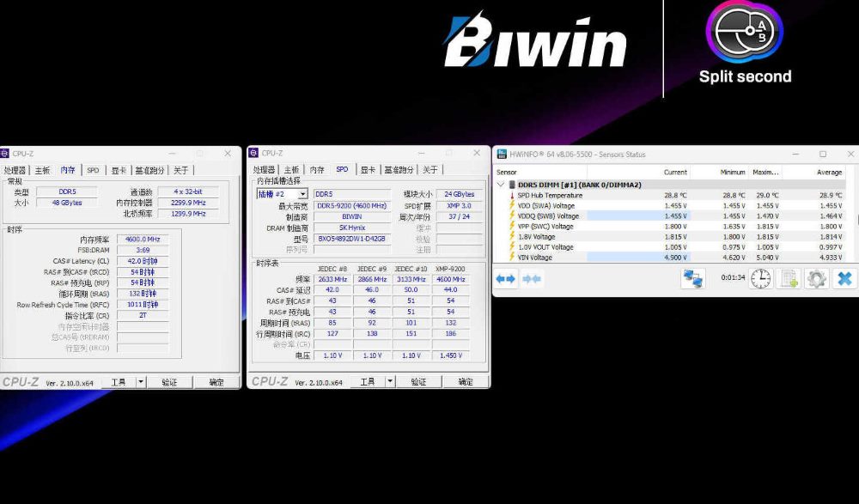Click the blue X icon in HWiNFO toolbar
This screenshot has width=859, height=504.
coord(844,279)
